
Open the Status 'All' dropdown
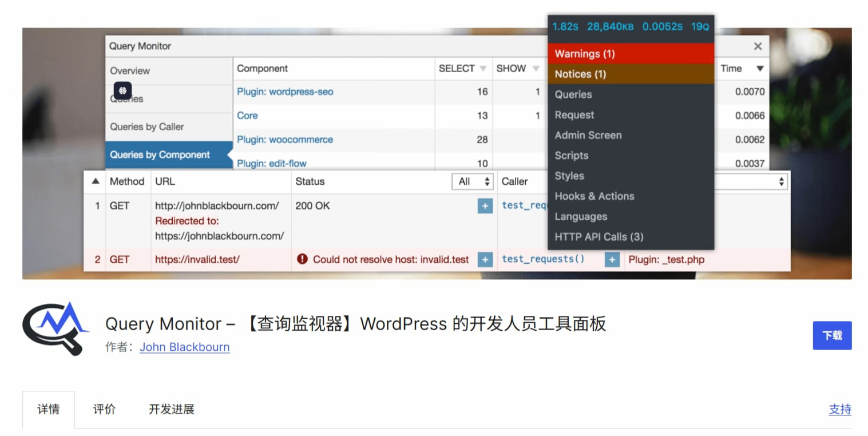475,181
